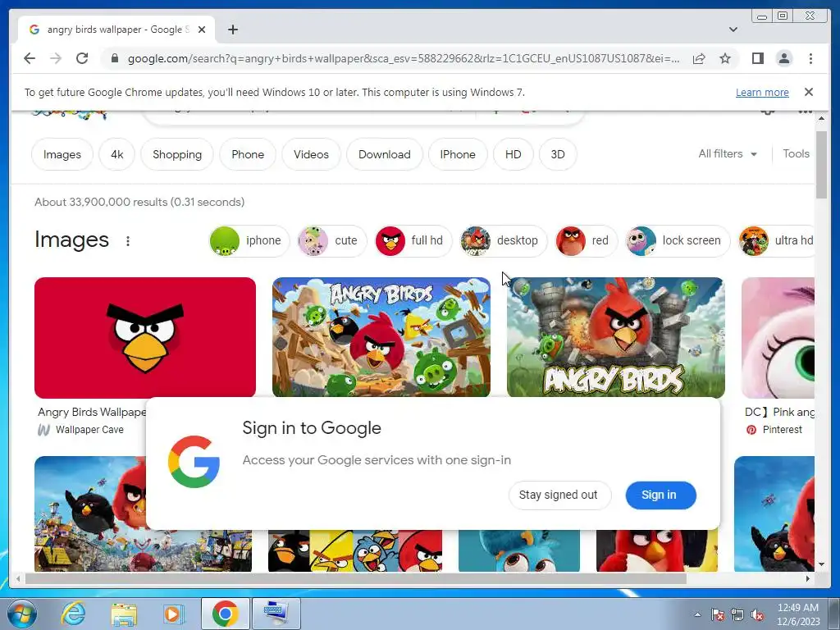Expand the tab search chevron
Viewport: 840px width, 630px height.
pyautogui.click(x=733, y=30)
